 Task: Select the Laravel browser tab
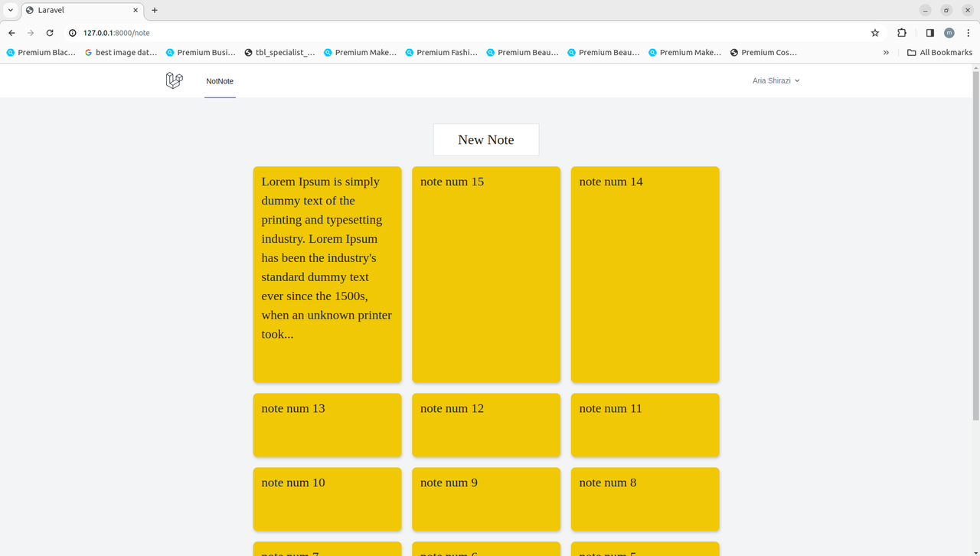point(82,10)
